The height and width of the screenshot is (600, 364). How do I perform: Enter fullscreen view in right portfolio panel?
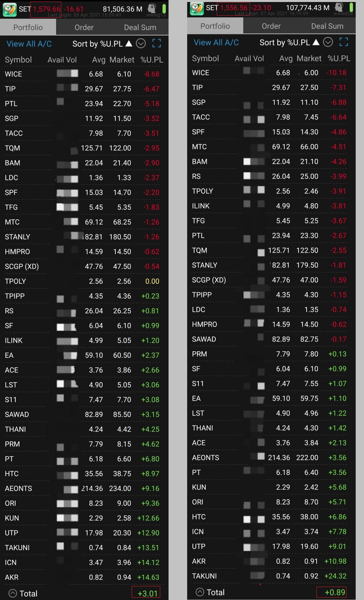pos(344,42)
